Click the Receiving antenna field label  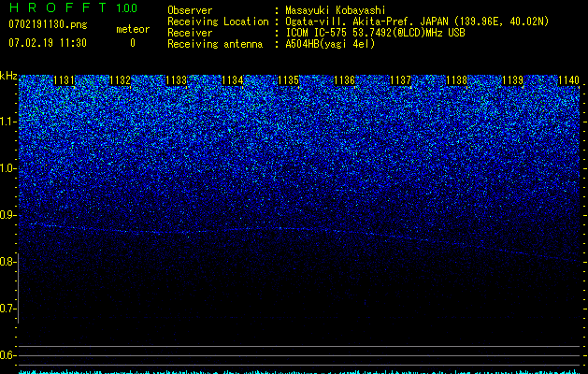pyautogui.click(x=215, y=44)
